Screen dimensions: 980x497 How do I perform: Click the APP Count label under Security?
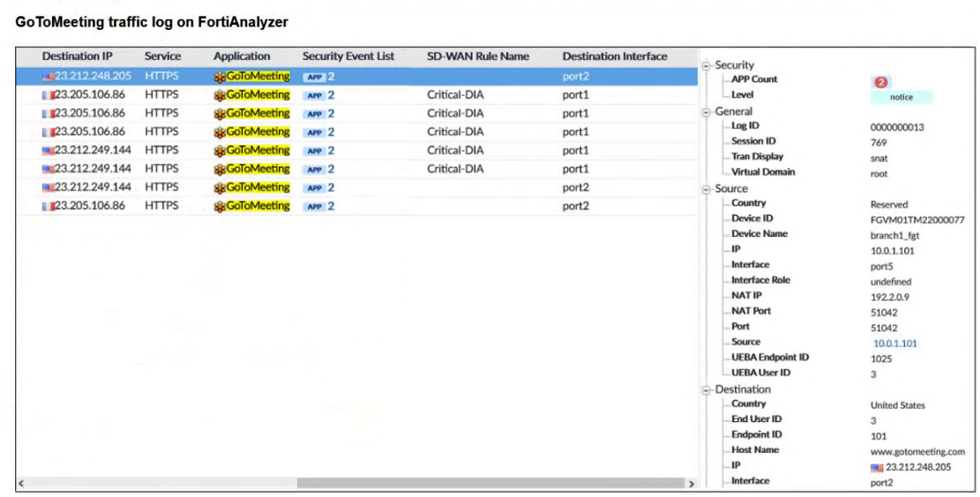[x=754, y=79]
